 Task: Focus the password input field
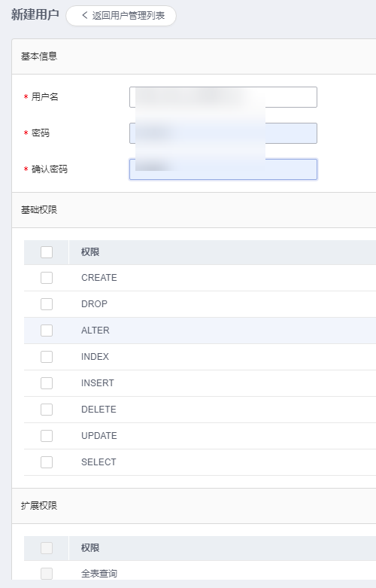[223, 133]
